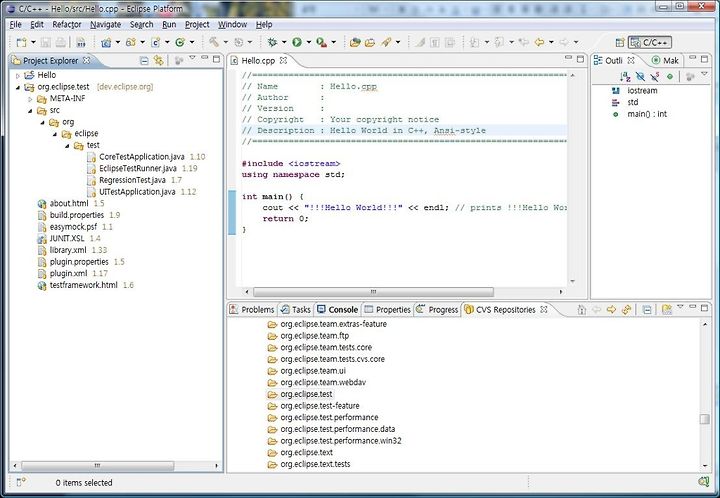Screen dimensions: 720x498
Task: Open the Outline view menu triangle
Action: [705, 74]
